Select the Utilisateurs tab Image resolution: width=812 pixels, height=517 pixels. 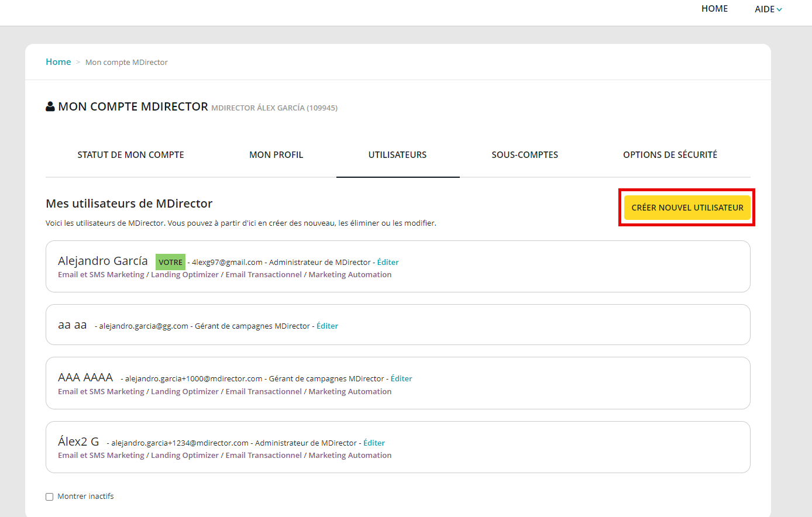click(397, 155)
